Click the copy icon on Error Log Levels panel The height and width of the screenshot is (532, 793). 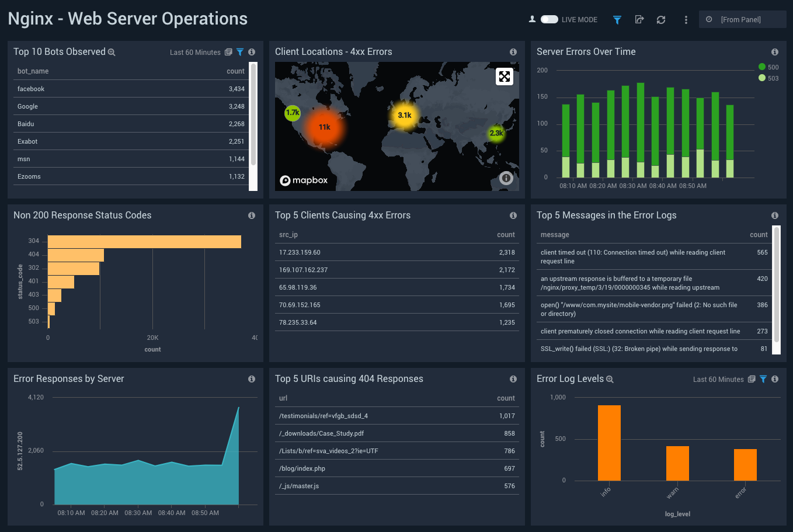(752, 379)
